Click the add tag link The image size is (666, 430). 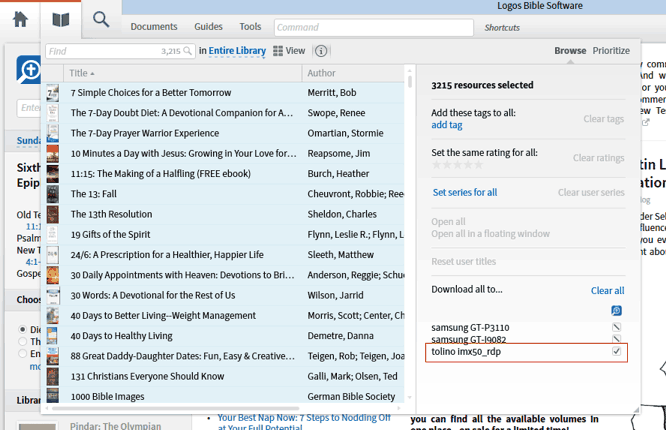447,125
